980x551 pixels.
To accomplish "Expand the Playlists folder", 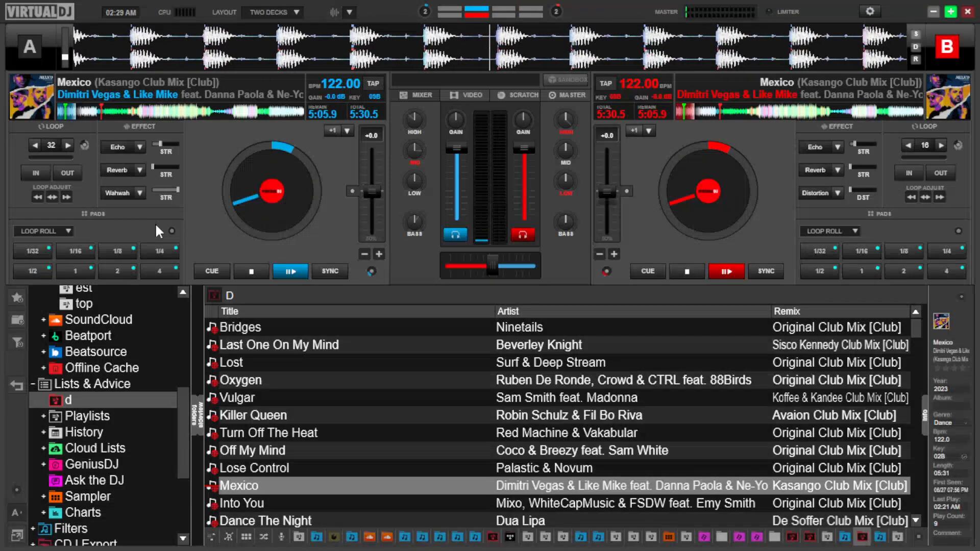I will click(x=43, y=416).
